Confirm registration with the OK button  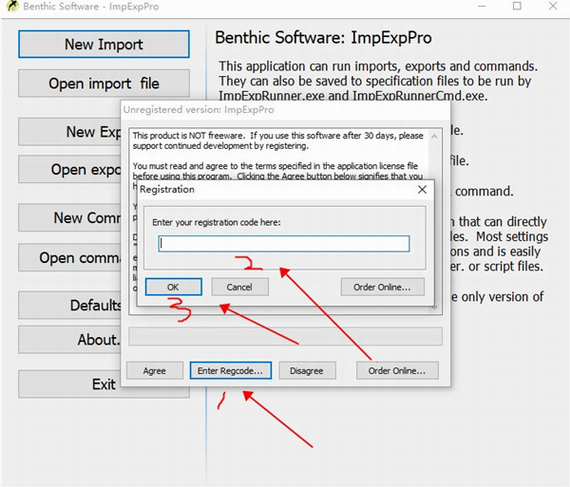click(x=173, y=287)
